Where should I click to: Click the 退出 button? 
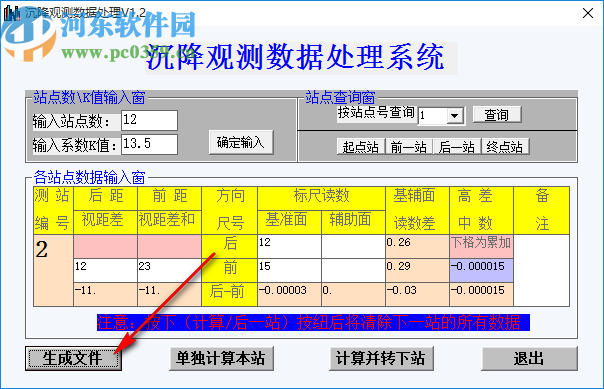pos(529,359)
